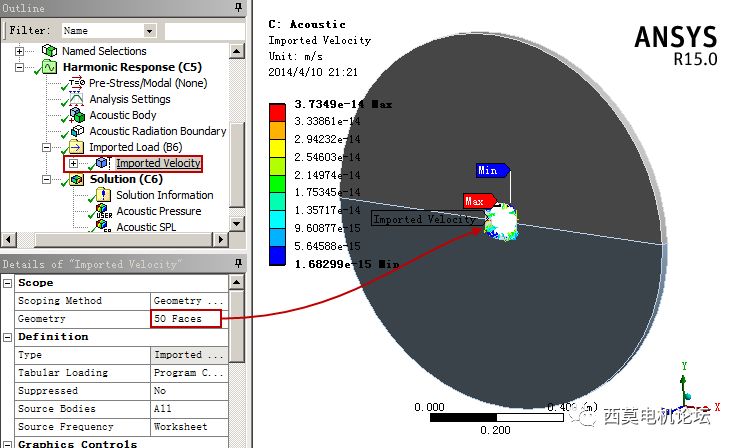
Task: Click the Source Frequency Worksheet value
Action: coord(189,426)
